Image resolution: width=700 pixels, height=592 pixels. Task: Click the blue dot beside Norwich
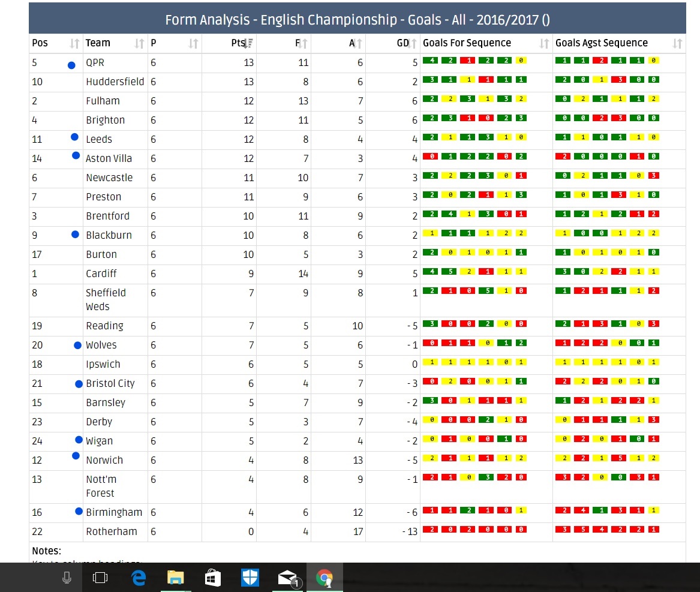pyautogui.click(x=76, y=456)
